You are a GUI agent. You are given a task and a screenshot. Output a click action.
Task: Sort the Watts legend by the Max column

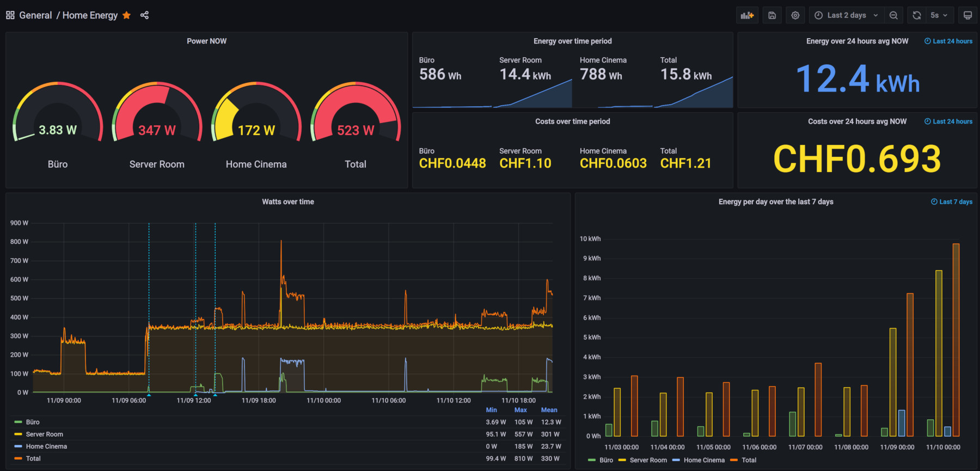point(520,410)
